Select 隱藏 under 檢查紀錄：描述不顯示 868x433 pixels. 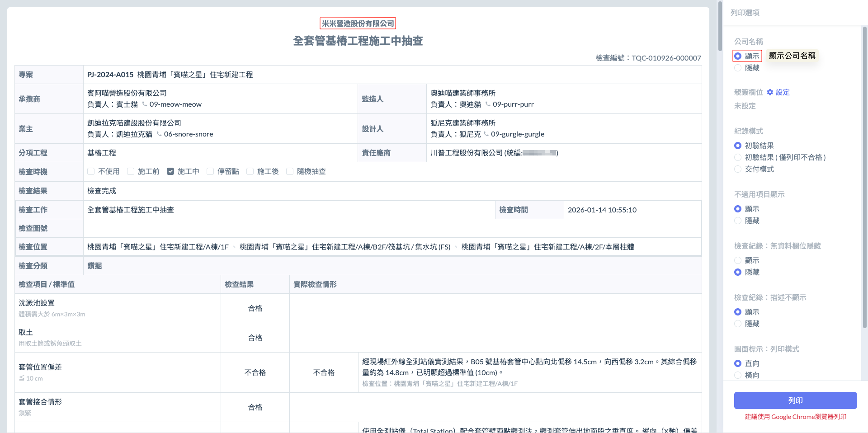738,324
